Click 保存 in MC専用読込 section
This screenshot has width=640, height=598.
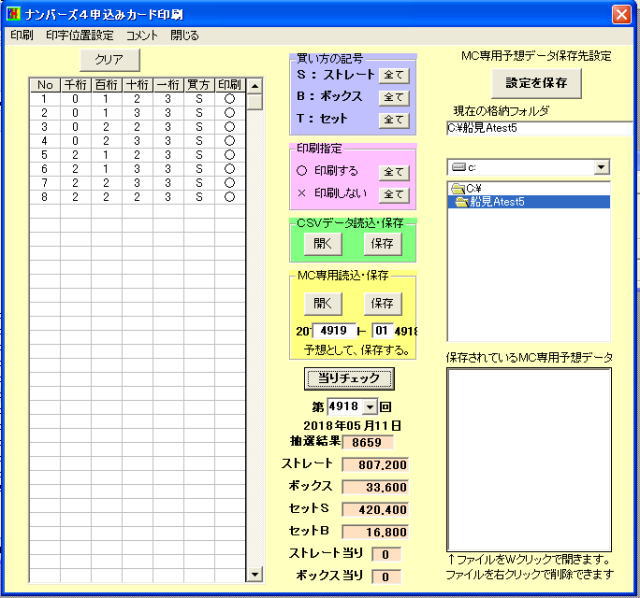382,303
